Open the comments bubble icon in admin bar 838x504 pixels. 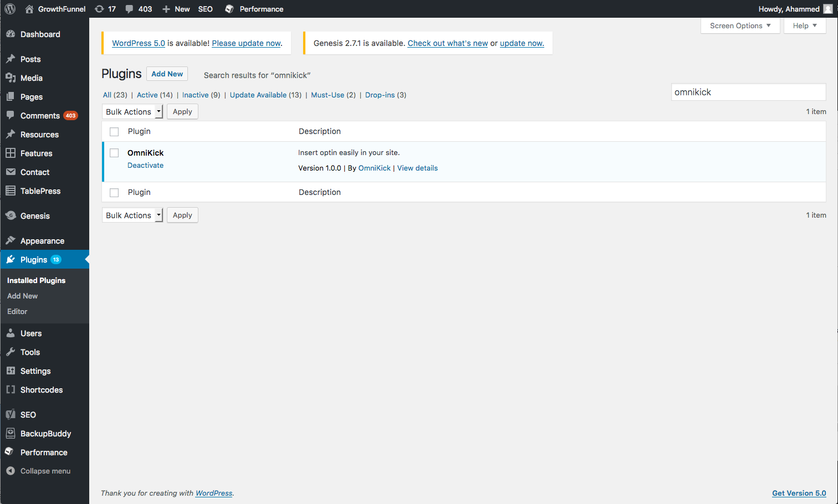[x=129, y=9]
